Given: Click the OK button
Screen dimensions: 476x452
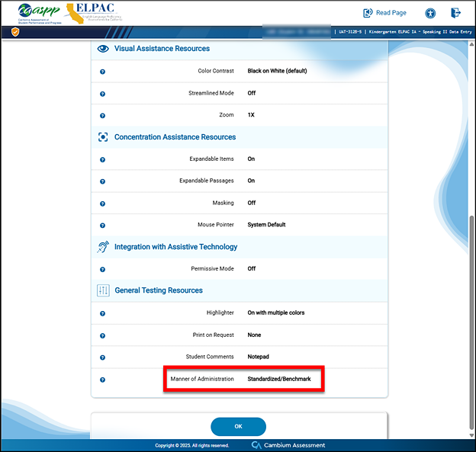Looking at the screenshot, I should 238,427.
